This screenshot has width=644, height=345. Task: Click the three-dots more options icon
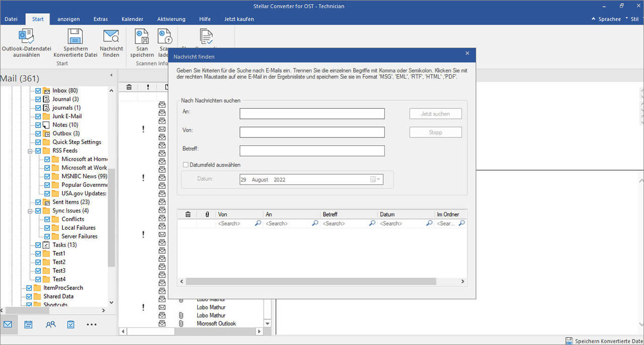pyautogui.click(x=92, y=325)
